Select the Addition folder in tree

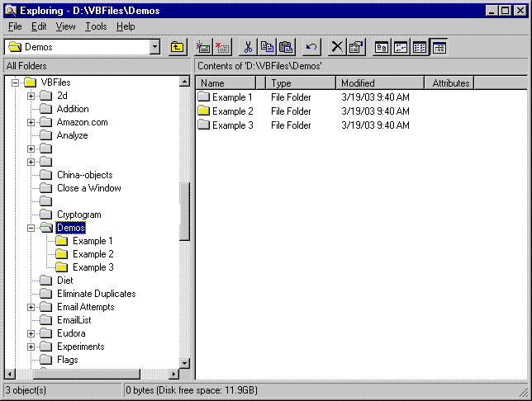click(x=73, y=109)
